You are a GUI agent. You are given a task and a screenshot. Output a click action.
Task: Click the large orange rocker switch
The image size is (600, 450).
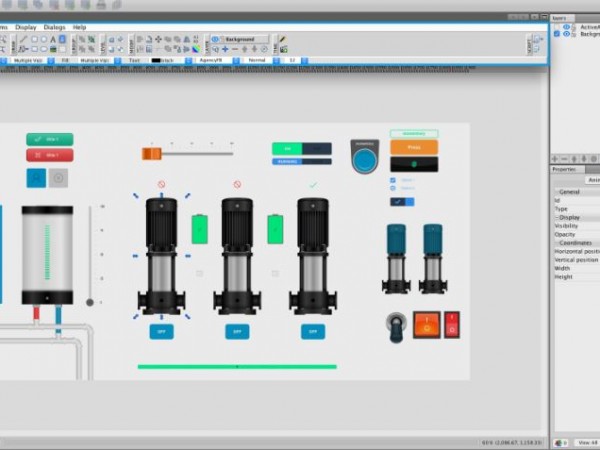click(x=427, y=324)
